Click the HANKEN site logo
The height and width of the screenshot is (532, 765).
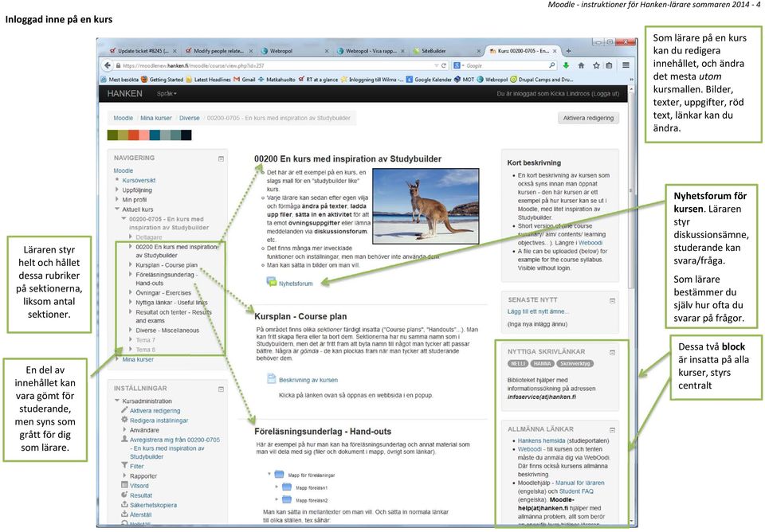click(125, 94)
